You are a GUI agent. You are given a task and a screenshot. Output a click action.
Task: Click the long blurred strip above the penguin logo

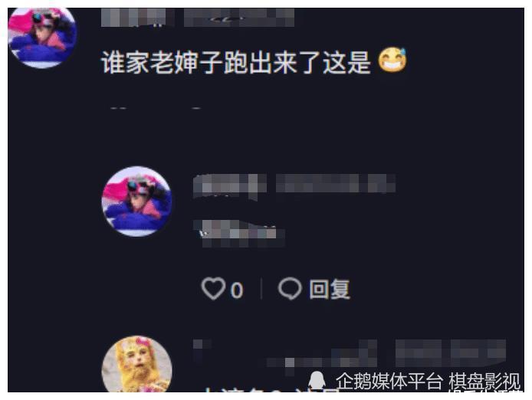pyautogui.click(x=321, y=358)
